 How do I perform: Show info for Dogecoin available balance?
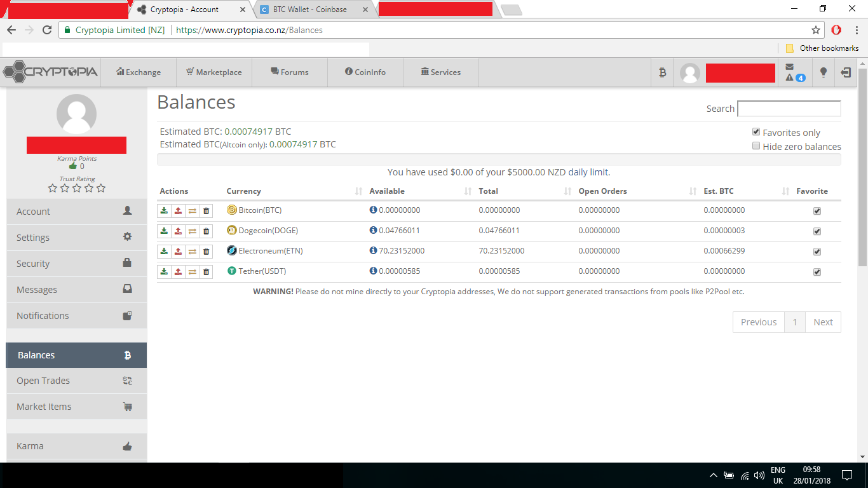373,231
